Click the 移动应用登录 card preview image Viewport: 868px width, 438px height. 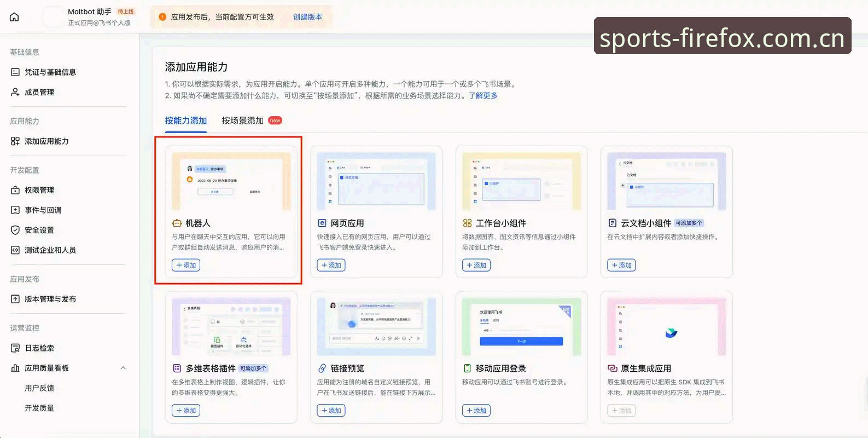(x=522, y=326)
